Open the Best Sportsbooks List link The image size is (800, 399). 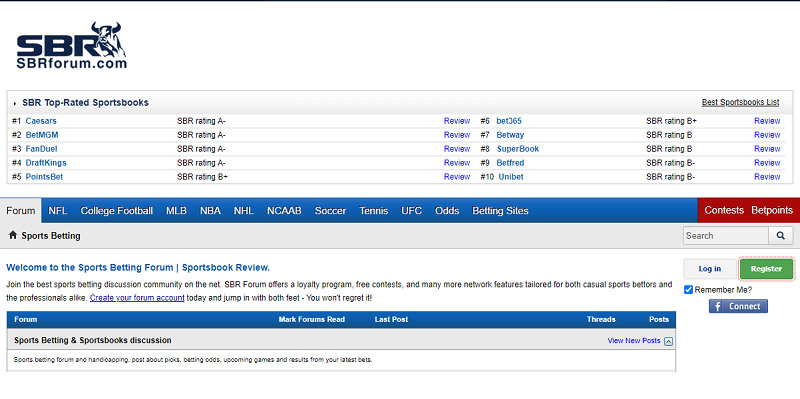740,102
